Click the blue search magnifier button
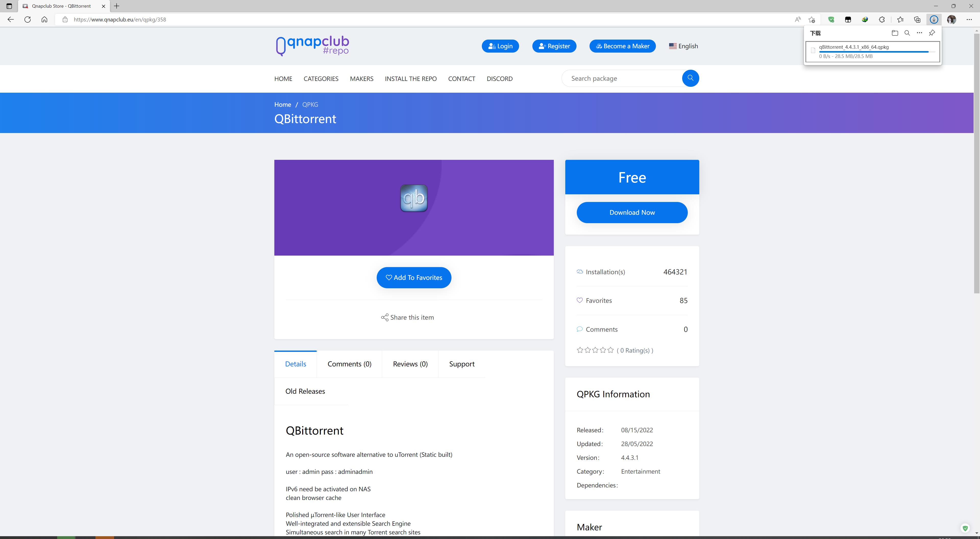Image resolution: width=980 pixels, height=539 pixels. click(691, 78)
